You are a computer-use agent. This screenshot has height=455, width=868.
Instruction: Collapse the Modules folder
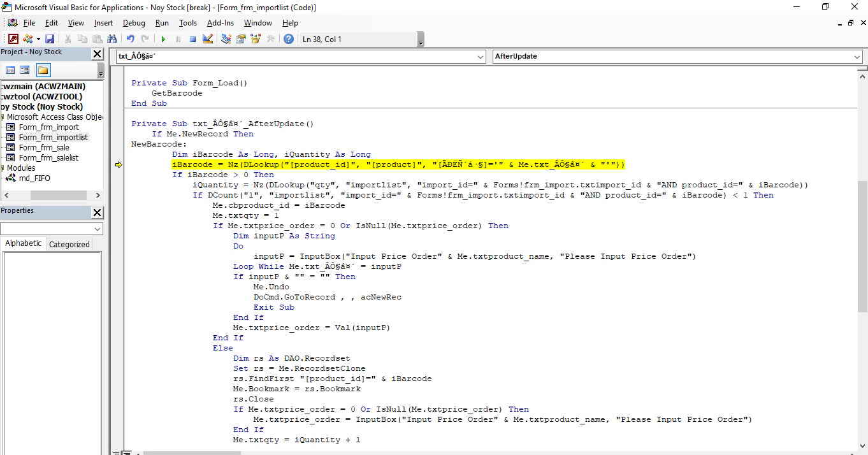[2, 168]
